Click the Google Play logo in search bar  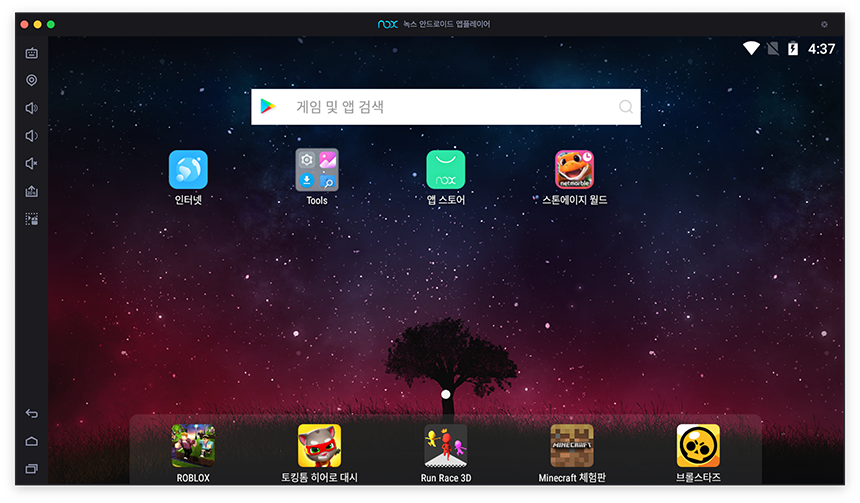[268, 106]
